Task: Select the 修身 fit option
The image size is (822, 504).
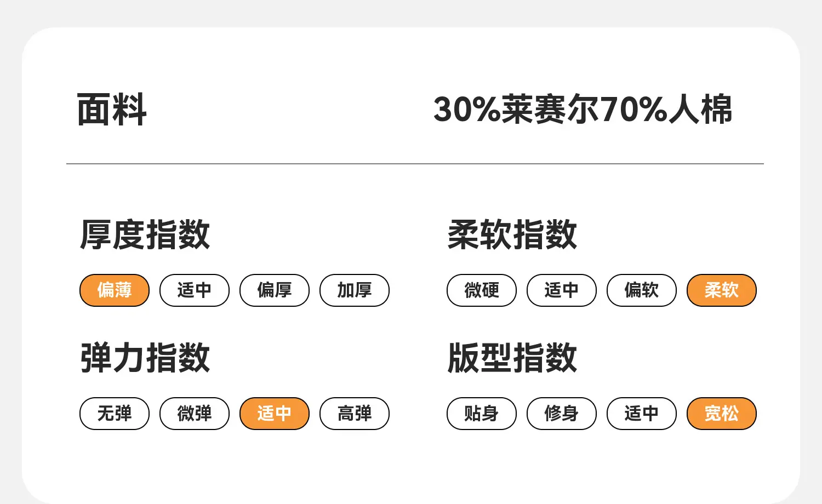Action: click(562, 414)
